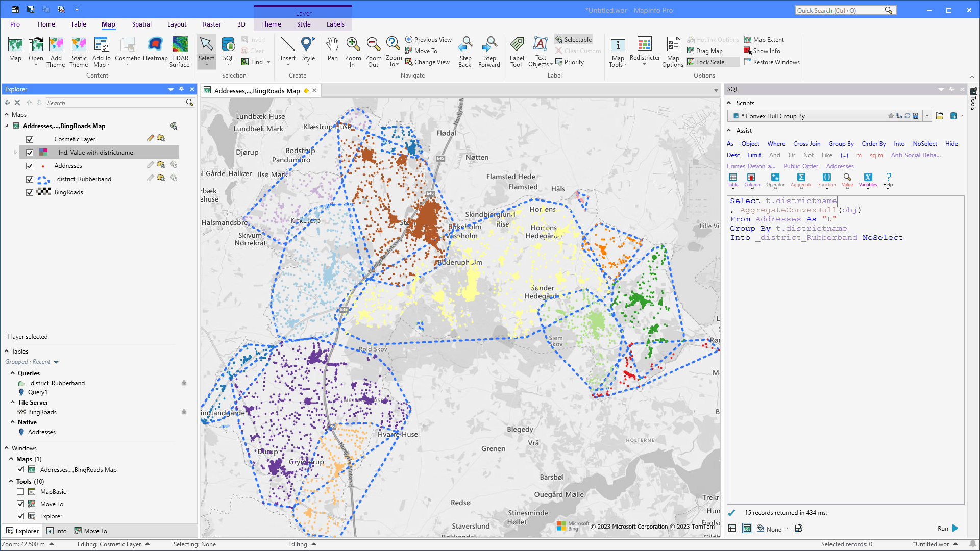This screenshot has width=980, height=551.
Task: Switch to the Spatial ribbon tab
Action: click(141, 24)
